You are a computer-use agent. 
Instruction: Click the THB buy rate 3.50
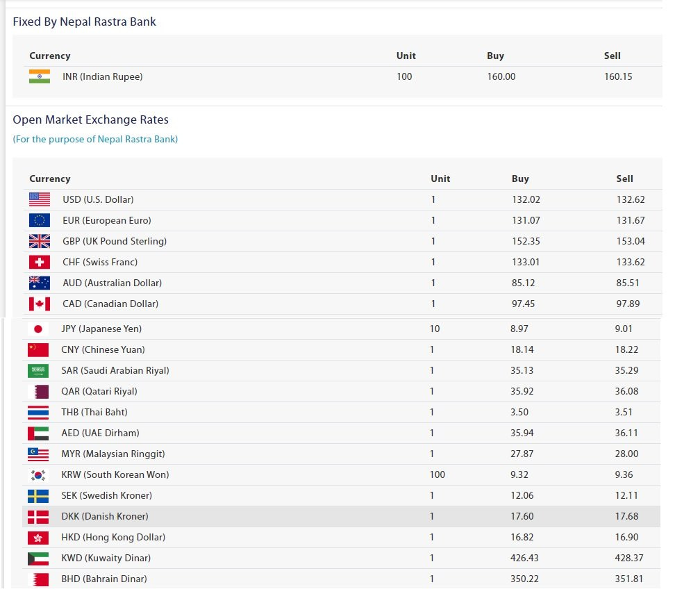tap(519, 413)
